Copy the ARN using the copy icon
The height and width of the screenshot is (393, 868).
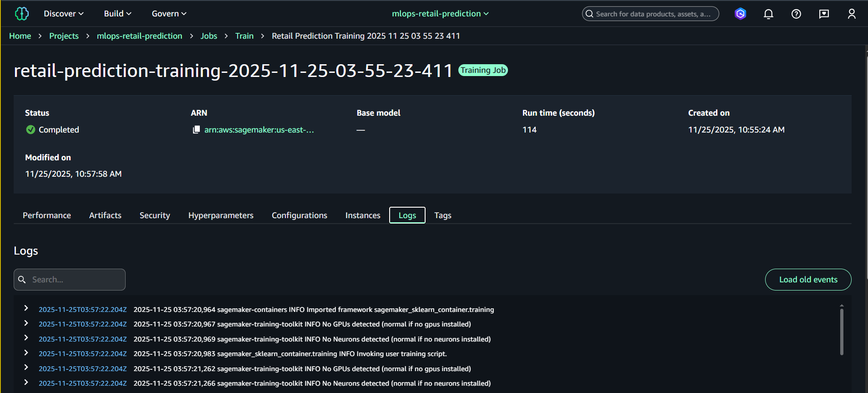196,130
